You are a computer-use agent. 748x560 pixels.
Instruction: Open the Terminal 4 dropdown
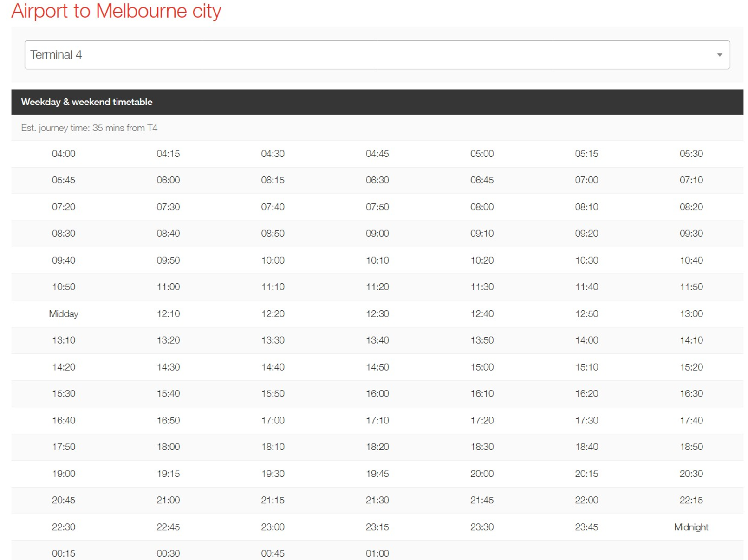tap(376, 55)
